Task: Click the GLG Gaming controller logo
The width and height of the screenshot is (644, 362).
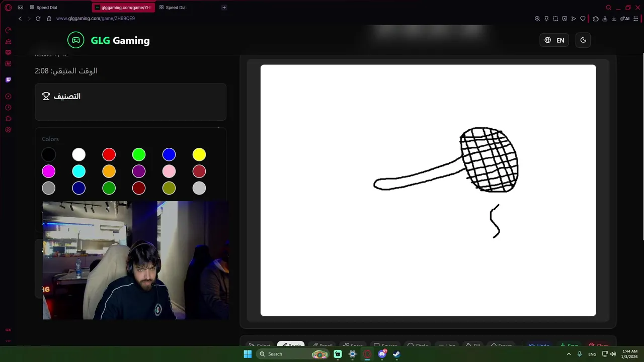Action: click(75, 40)
